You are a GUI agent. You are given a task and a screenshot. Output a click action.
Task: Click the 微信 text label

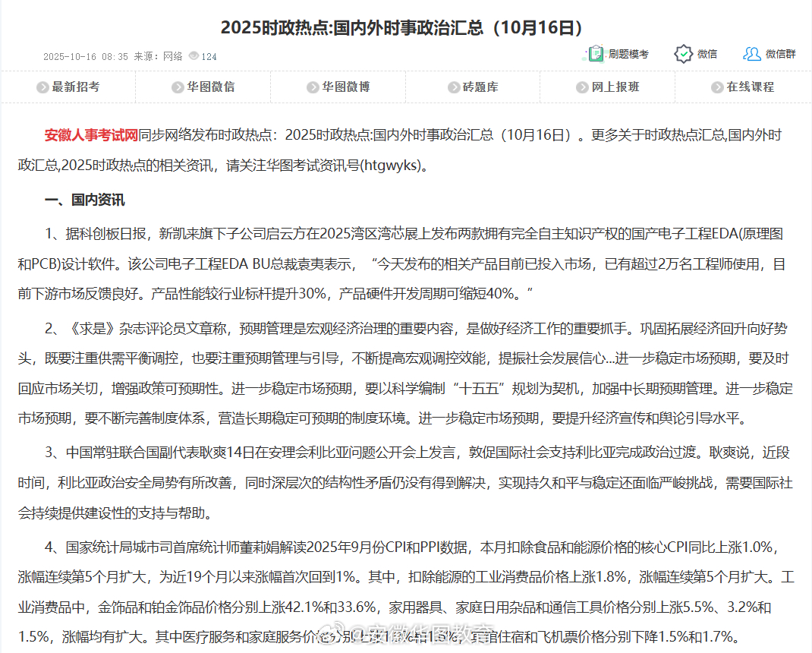(x=707, y=54)
